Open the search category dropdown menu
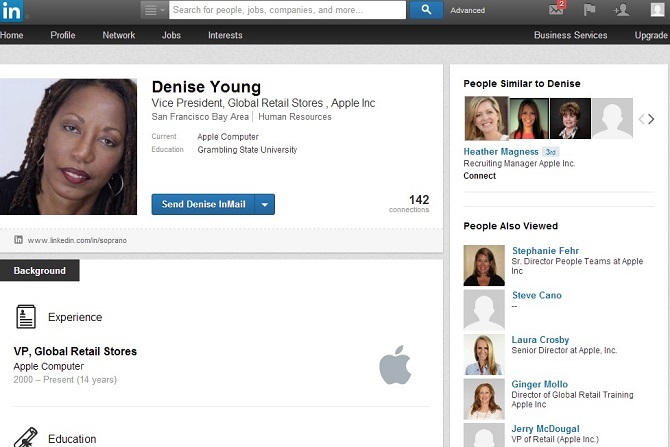 coord(154,10)
